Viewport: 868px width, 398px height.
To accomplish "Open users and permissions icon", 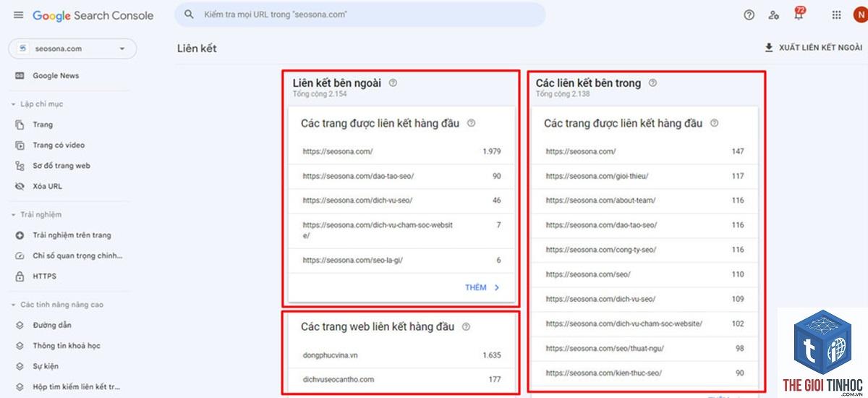I will 774,15.
